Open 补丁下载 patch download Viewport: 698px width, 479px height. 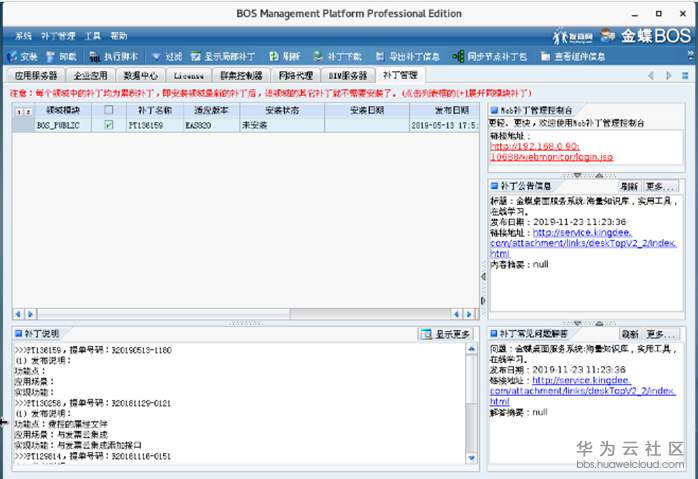318,57
